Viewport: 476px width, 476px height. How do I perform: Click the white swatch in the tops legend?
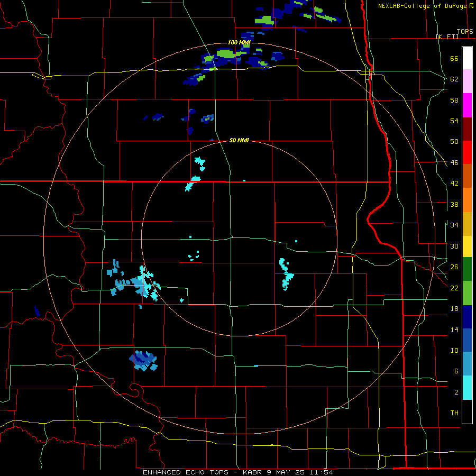(467, 58)
